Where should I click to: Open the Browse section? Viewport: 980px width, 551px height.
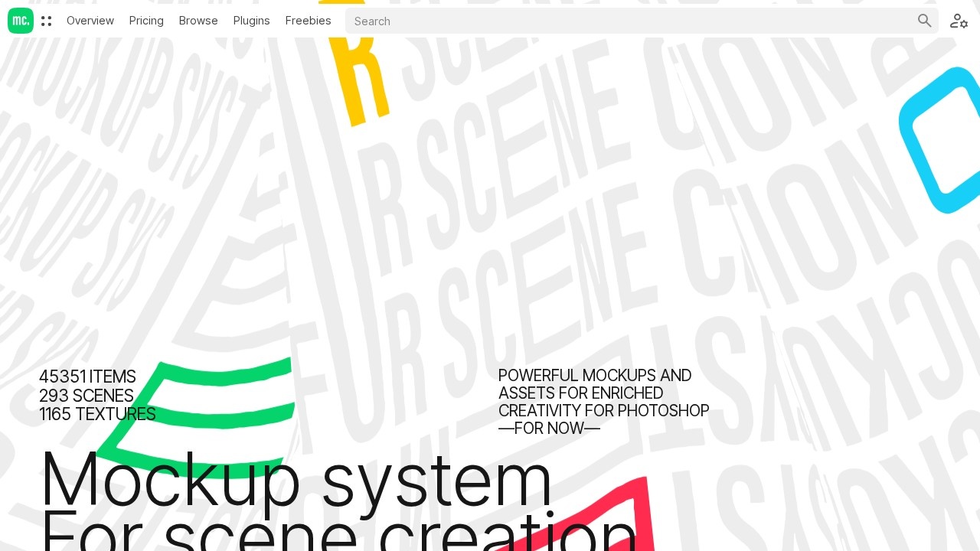[198, 21]
